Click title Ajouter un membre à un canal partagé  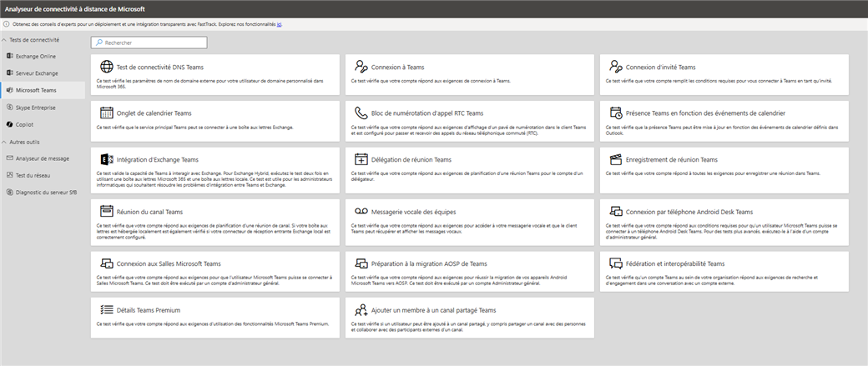click(433, 310)
